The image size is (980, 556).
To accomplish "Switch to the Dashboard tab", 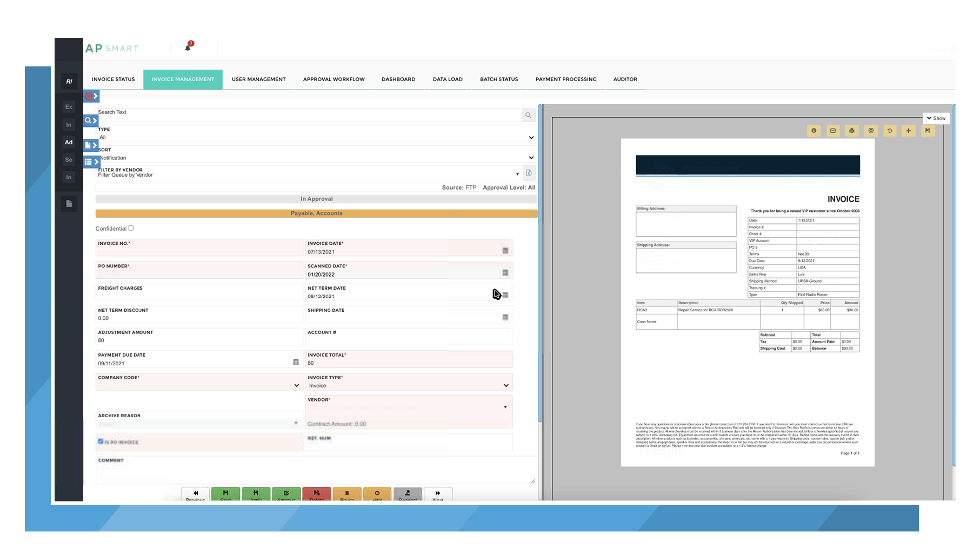I will [x=398, y=79].
